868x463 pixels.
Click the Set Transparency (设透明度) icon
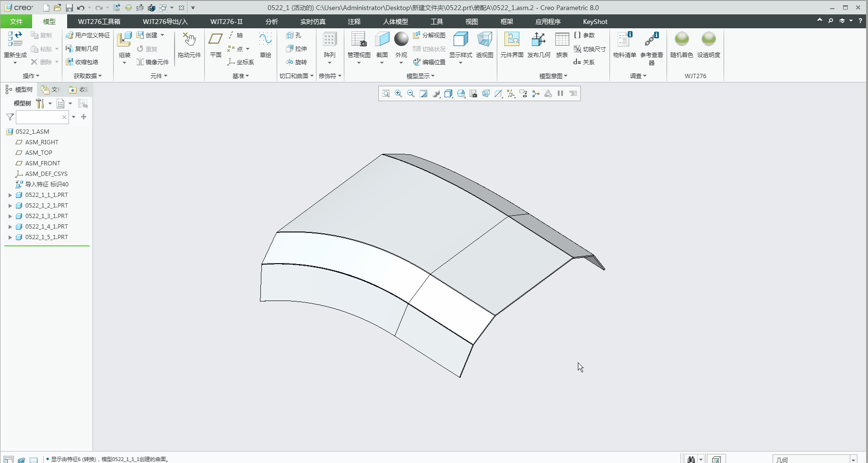(708, 39)
